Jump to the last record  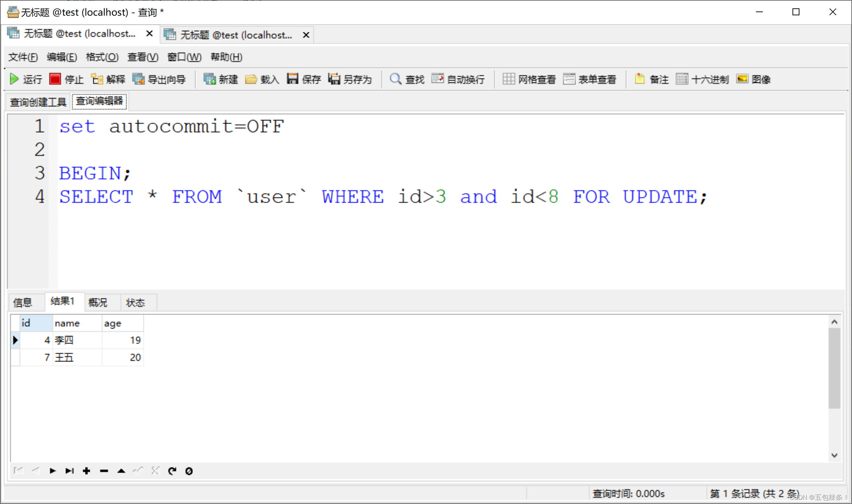pyautogui.click(x=70, y=471)
